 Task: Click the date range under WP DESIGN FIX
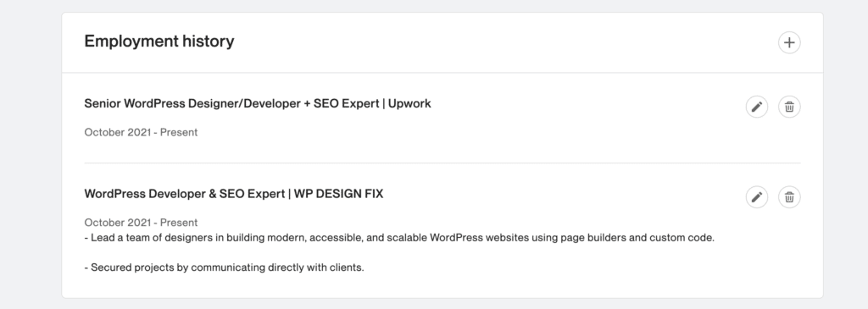141,222
